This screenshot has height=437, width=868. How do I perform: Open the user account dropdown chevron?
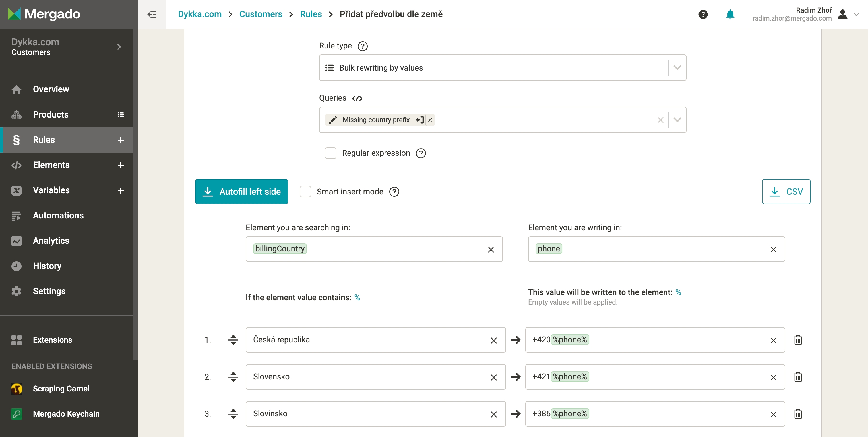pyautogui.click(x=856, y=14)
